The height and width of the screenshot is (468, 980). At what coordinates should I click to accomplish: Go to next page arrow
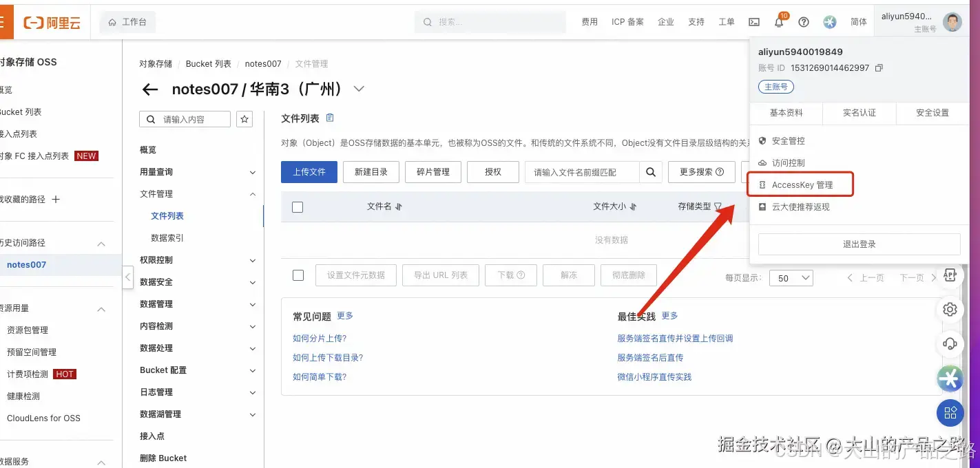[x=934, y=278]
